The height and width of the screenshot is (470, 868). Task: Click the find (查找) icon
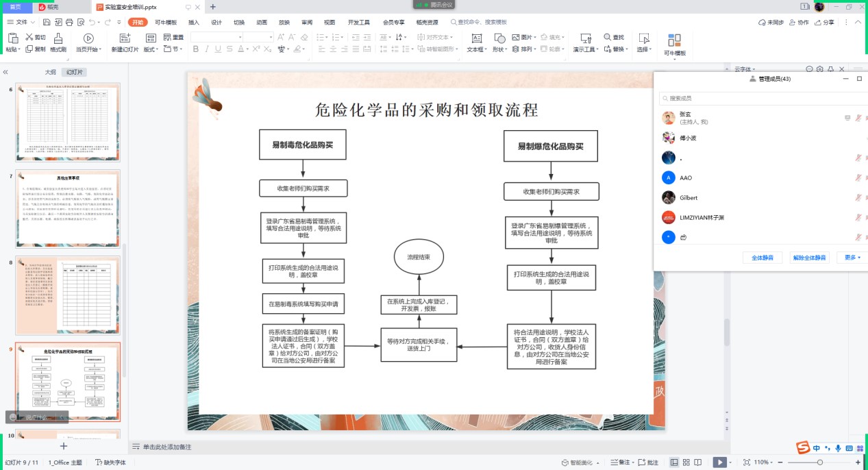[x=613, y=37]
